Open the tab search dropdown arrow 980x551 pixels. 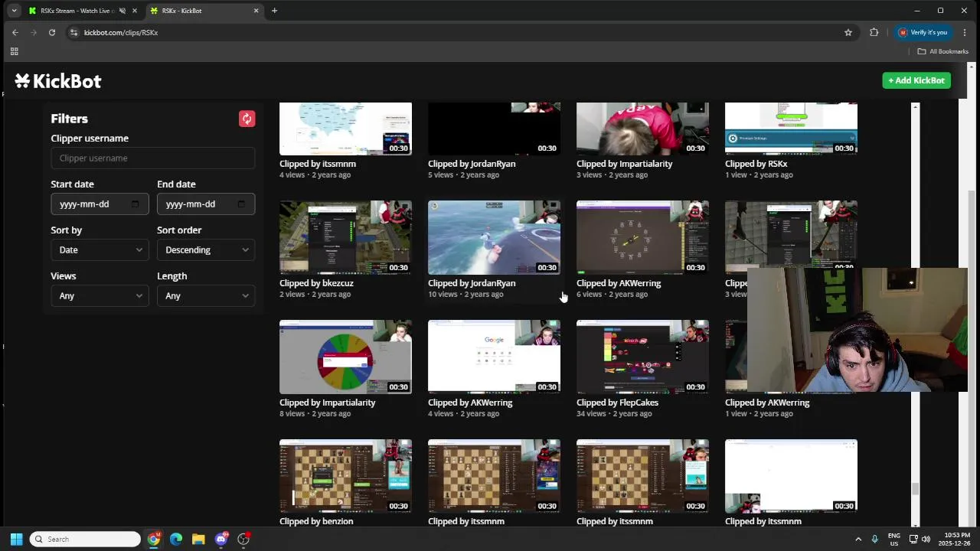[x=14, y=11]
